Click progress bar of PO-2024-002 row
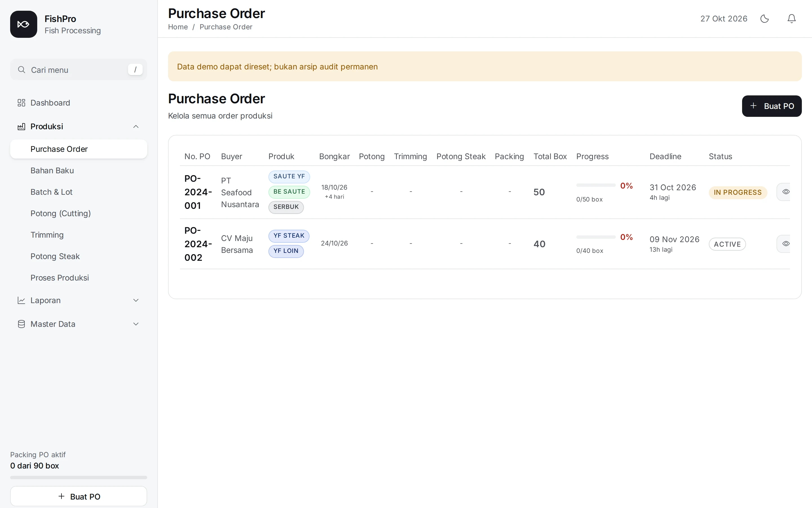 595,237
